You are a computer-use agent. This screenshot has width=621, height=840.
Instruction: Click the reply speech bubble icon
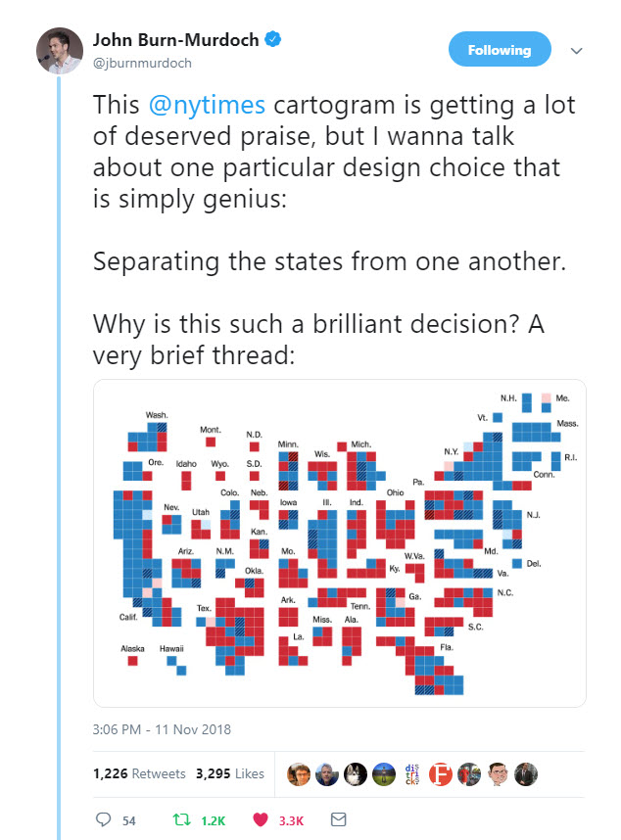103,819
